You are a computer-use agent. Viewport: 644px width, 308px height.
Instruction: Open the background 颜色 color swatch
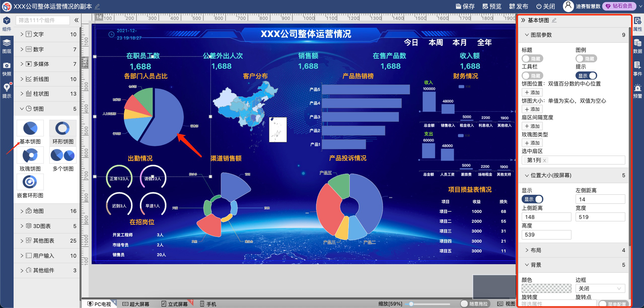[546, 288]
